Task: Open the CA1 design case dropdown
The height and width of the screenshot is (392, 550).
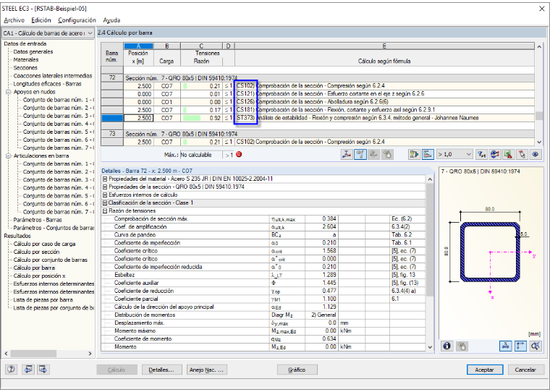Action: [90, 33]
